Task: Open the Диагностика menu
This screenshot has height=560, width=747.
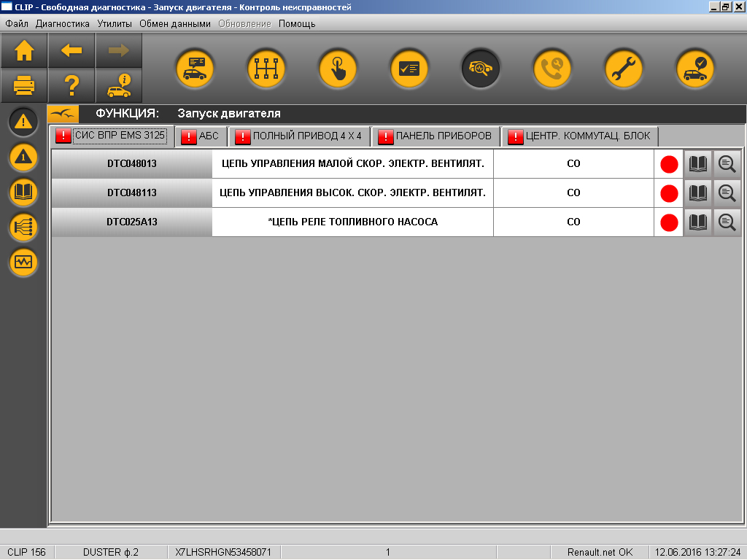Action: [63, 24]
